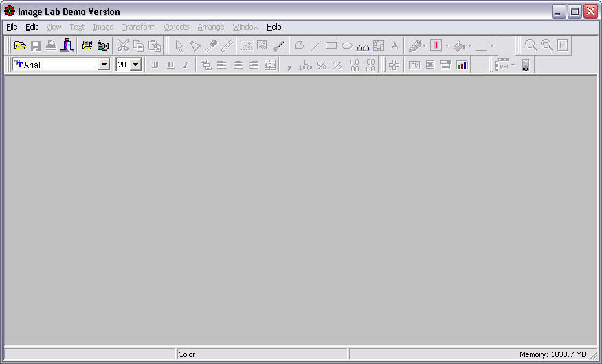Click the Cut scissors icon
The width and height of the screenshot is (602, 364).
click(123, 45)
